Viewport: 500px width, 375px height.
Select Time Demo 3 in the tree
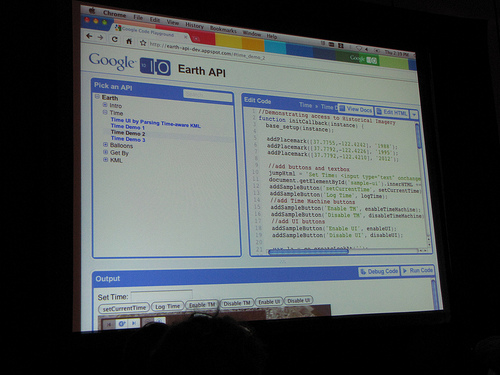[128, 139]
